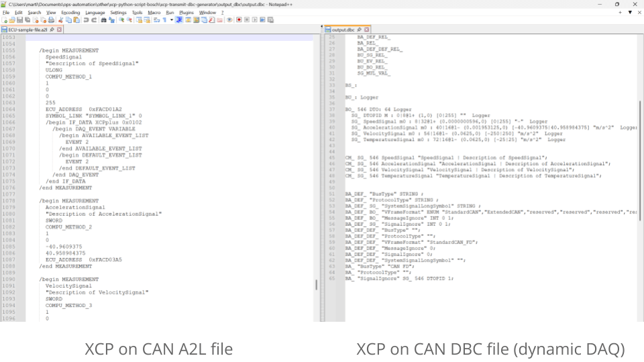Open the question mark help menu

(x=223, y=13)
